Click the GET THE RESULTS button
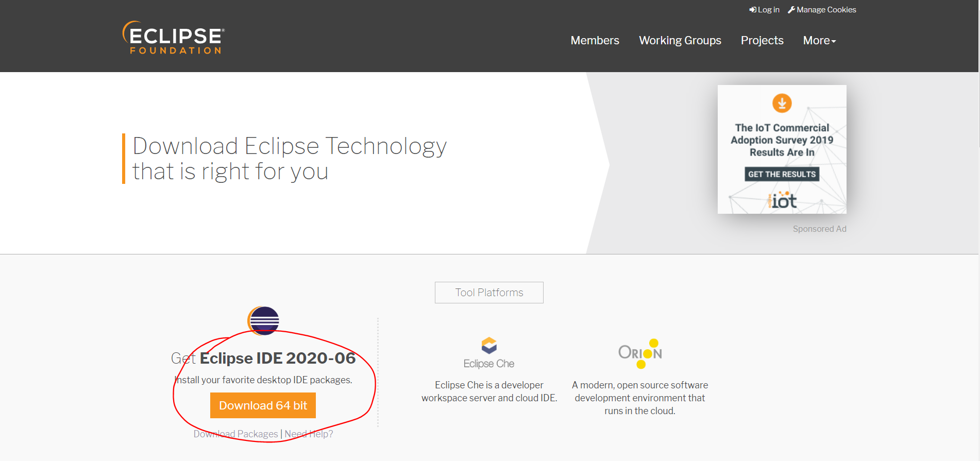The image size is (980, 461). click(782, 174)
